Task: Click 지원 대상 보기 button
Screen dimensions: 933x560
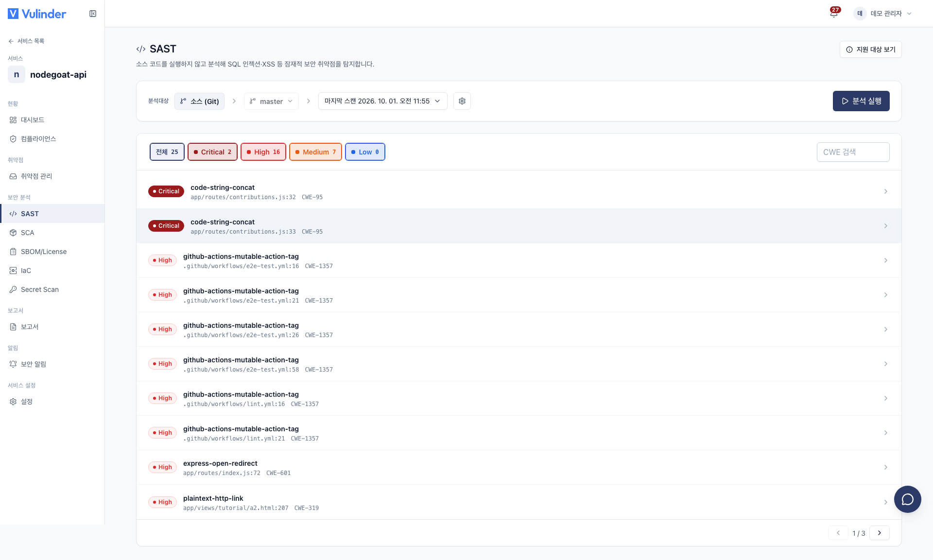Action: (870, 50)
